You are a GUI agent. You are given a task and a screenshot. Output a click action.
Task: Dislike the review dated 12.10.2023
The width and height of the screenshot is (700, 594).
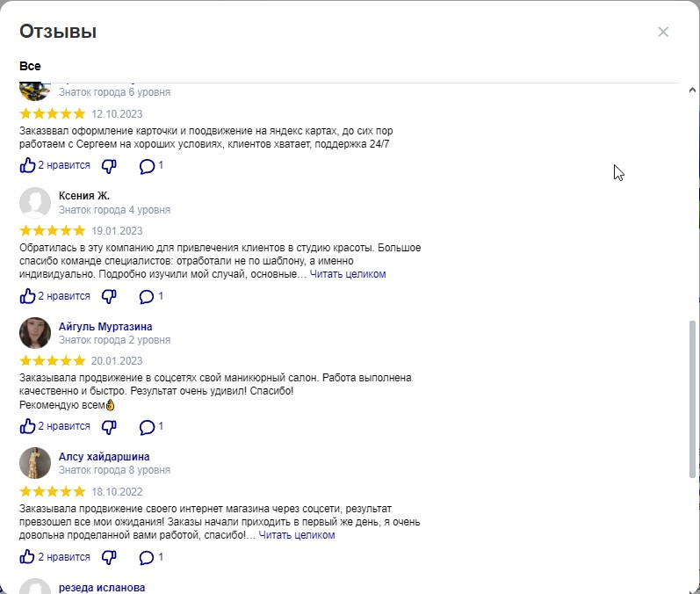coord(109,165)
